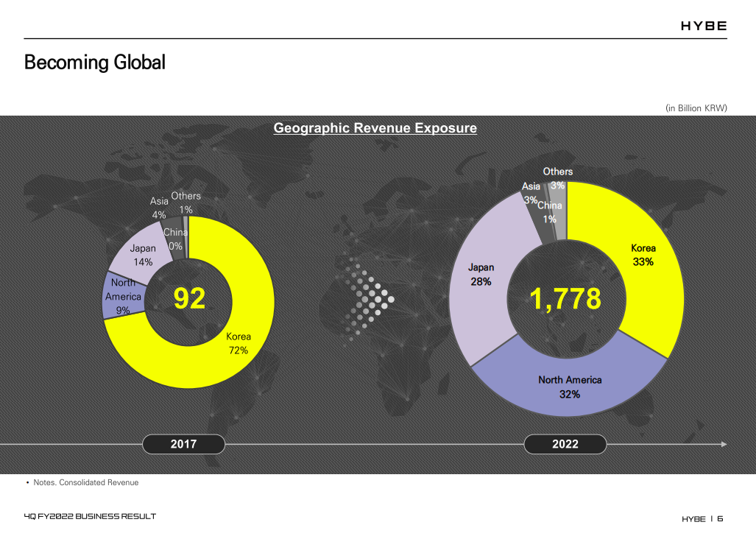This screenshot has height=539, width=756.
Task: Click the "(in Billion KRW)" unit note
Action: pyautogui.click(x=696, y=108)
